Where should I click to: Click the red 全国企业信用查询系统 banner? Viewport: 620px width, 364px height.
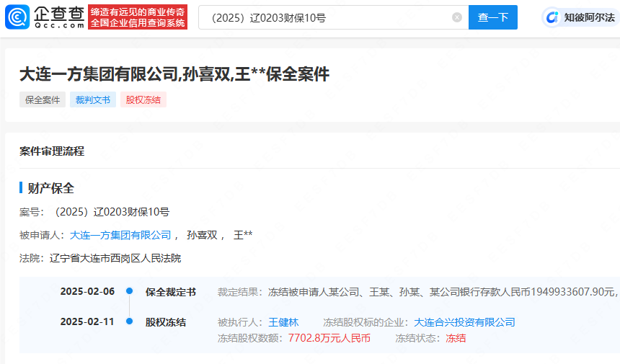pos(138,17)
